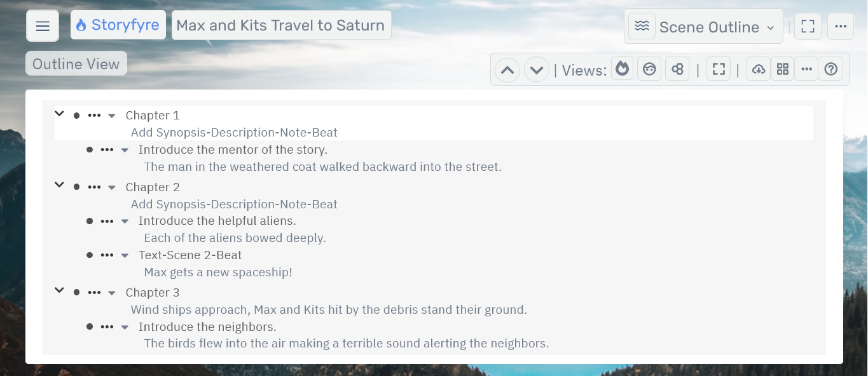Open the three-circles cluster view

[x=677, y=69]
